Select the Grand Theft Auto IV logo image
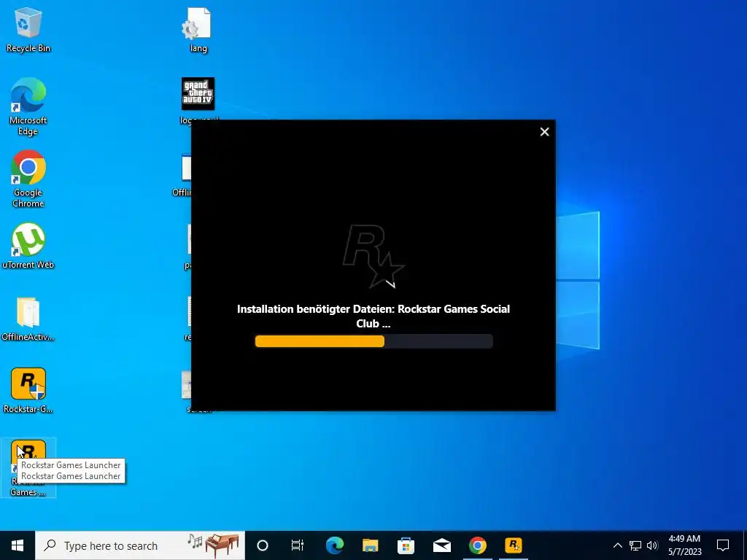 [x=198, y=94]
